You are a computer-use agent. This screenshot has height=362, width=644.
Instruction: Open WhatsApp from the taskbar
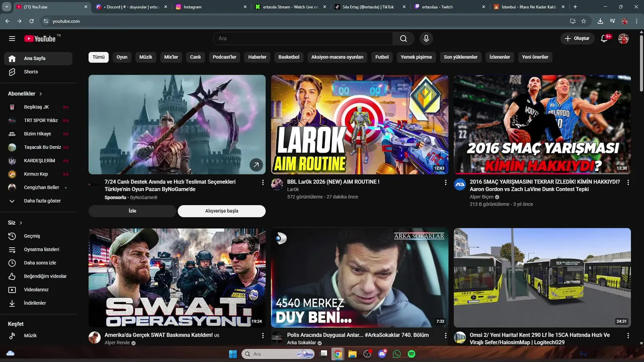397,354
